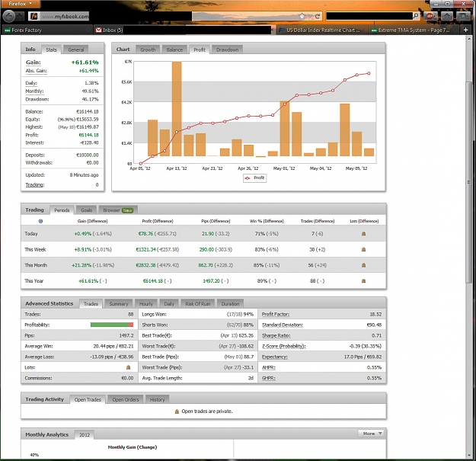Screen dimensions: 476x461
Task: Open a new browser tab with plus button
Action: click(465, 30)
